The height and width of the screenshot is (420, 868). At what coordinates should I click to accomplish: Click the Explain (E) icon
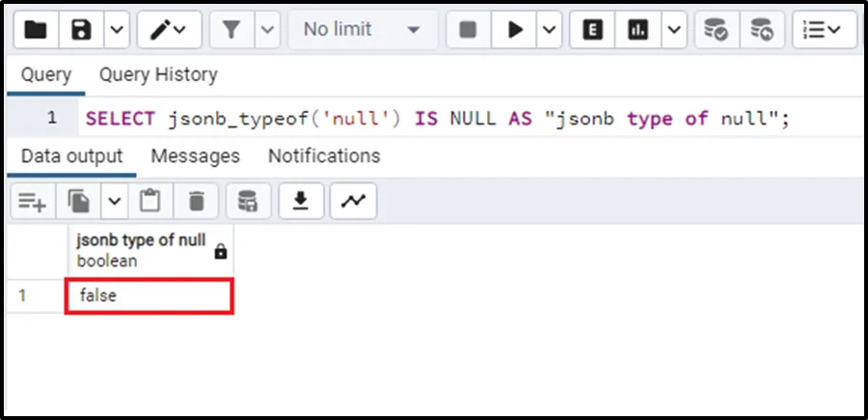tap(593, 30)
